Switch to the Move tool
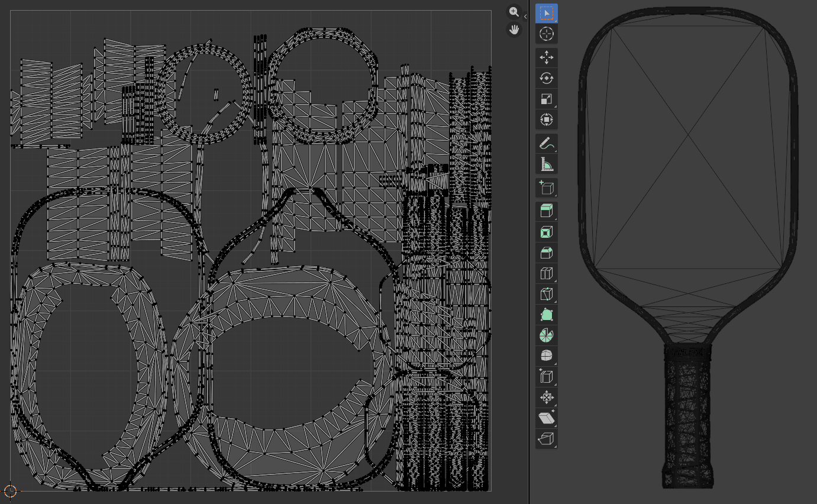The width and height of the screenshot is (817, 504). coord(546,57)
